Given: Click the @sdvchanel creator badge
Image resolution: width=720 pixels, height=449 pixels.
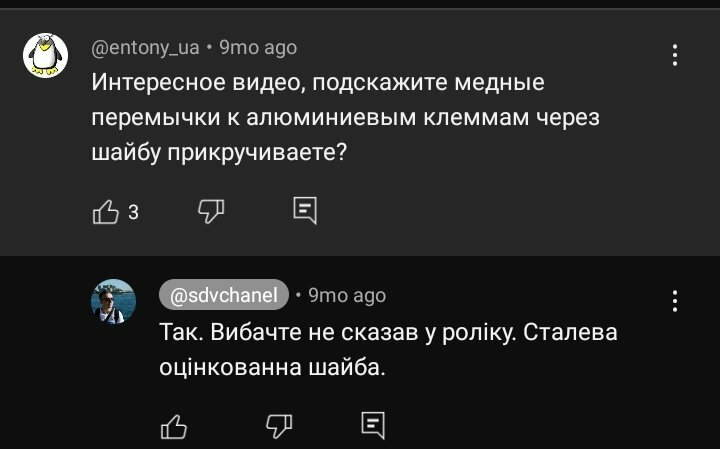Looking at the screenshot, I should 224,295.
